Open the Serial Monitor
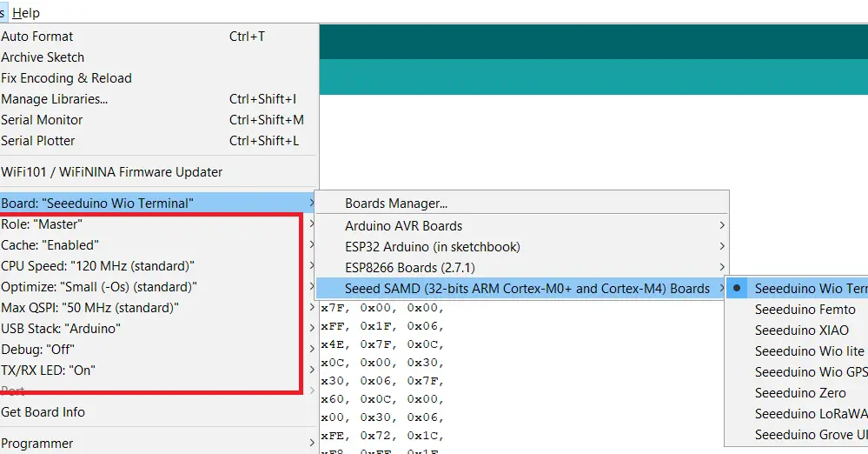Screen dimensions: 868x454 click(x=159, y=120)
